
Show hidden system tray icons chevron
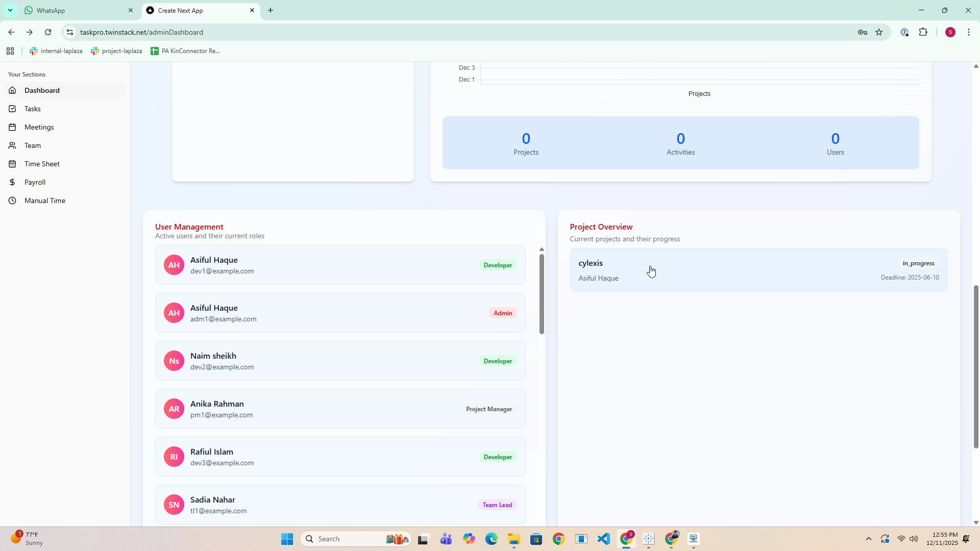point(868,539)
